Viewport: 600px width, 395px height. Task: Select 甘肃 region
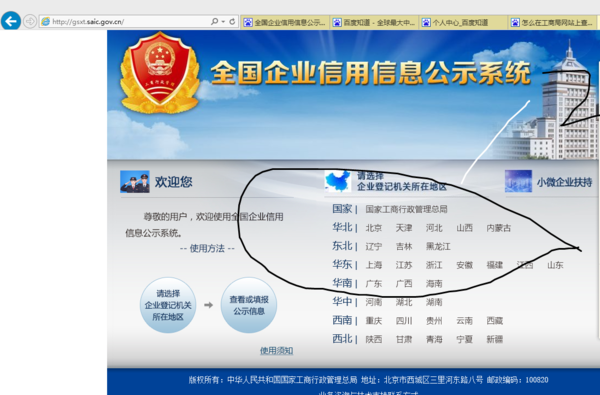click(404, 339)
